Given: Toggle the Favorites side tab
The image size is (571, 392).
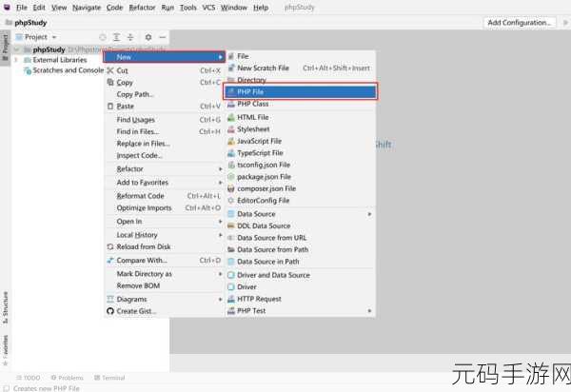Looking at the screenshot, I should point(5,349).
